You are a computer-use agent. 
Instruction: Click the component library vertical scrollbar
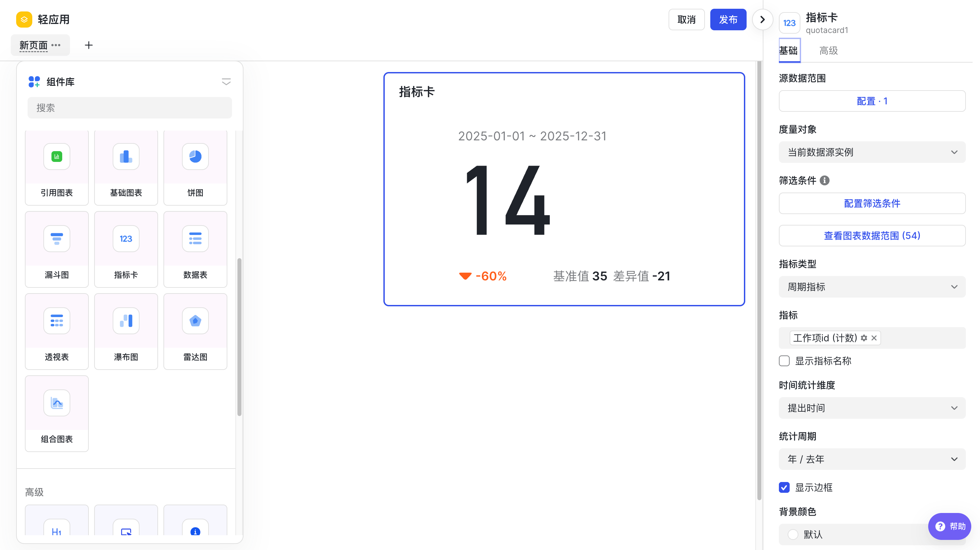point(239,337)
